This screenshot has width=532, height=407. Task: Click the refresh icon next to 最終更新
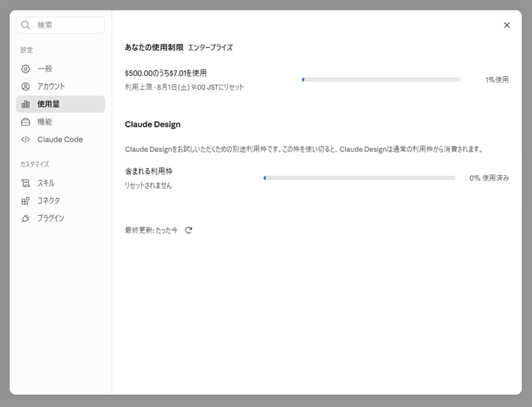point(189,230)
